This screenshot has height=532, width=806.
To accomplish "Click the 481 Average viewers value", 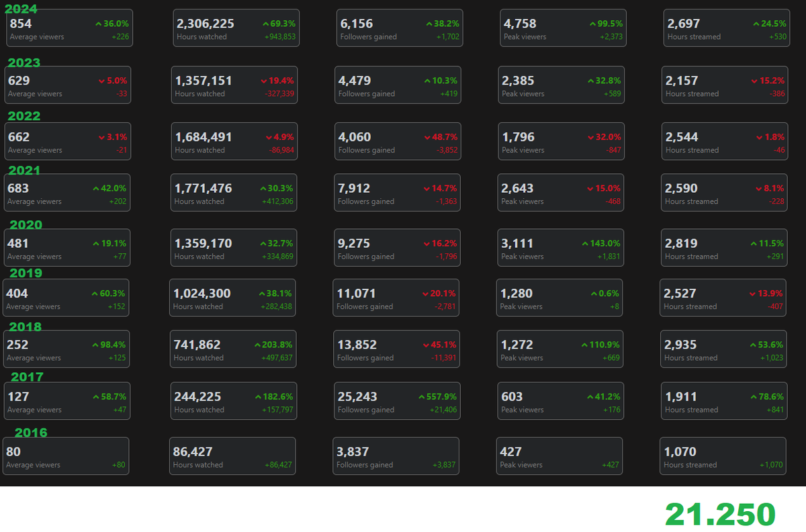I will coord(18,244).
